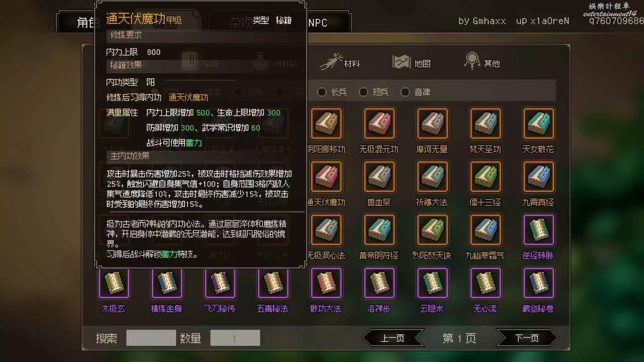Choose the 天女散花 manual icon
Image resolution: width=644 pixels, height=362 pixels.
539,123
